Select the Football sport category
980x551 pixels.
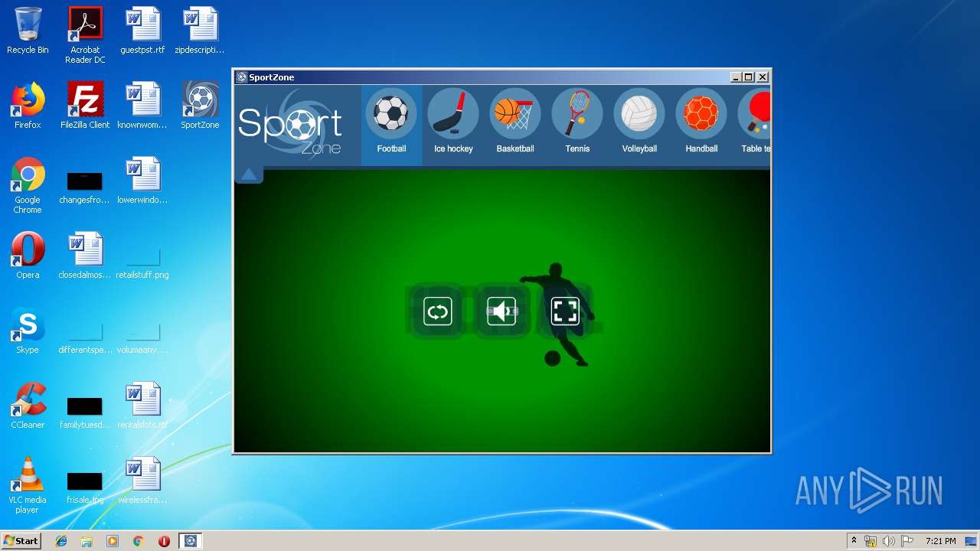[391, 122]
